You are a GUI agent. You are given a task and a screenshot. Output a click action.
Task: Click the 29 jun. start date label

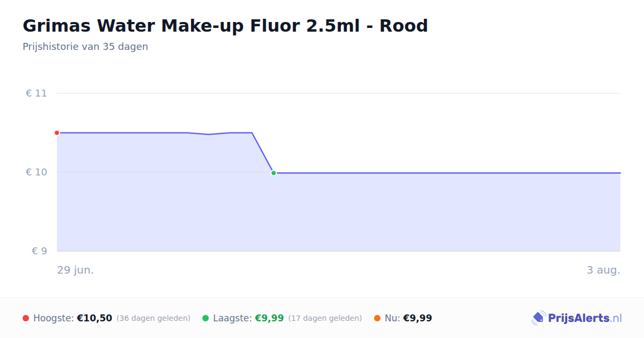(x=76, y=270)
